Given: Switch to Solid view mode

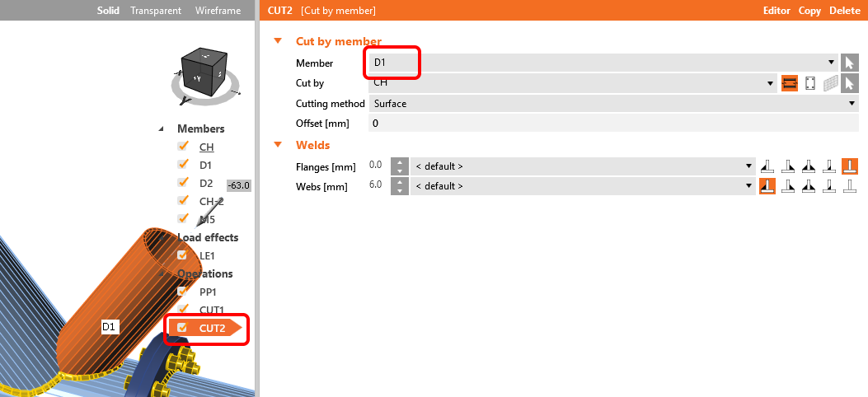Looking at the screenshot, I should pos(108,11).
